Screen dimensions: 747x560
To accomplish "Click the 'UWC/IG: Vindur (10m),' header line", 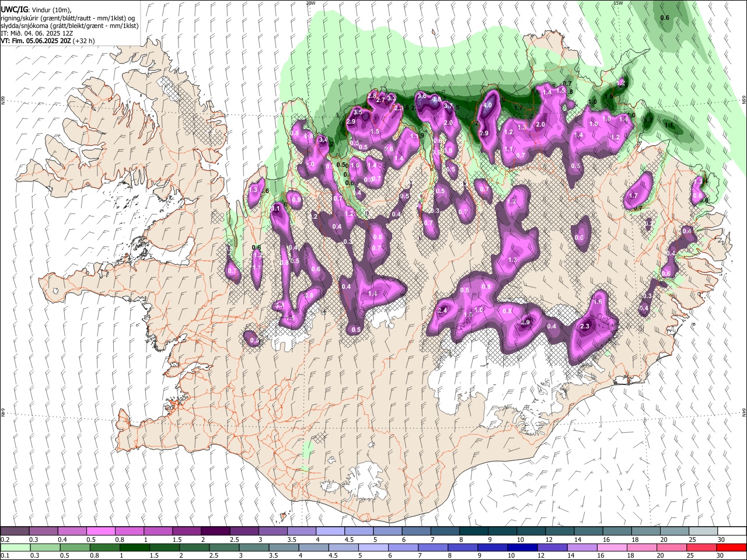I will [x=36, y=10].
